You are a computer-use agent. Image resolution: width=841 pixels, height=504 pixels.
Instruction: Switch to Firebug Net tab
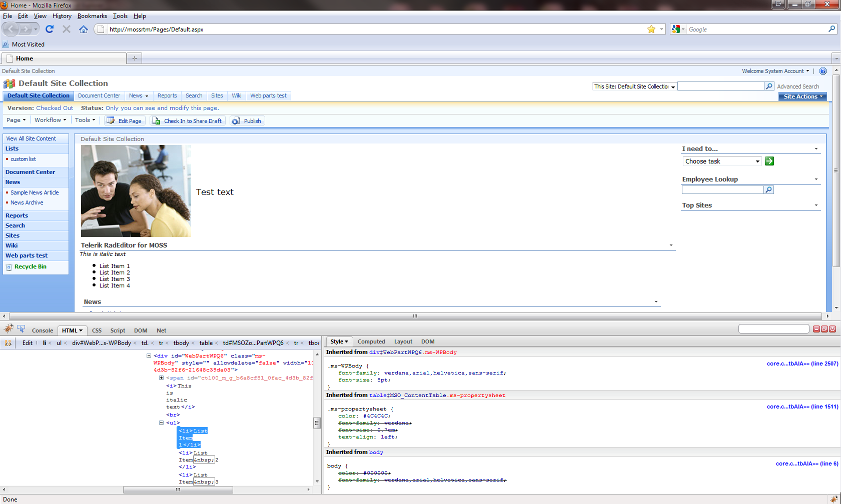click(161, 330)
